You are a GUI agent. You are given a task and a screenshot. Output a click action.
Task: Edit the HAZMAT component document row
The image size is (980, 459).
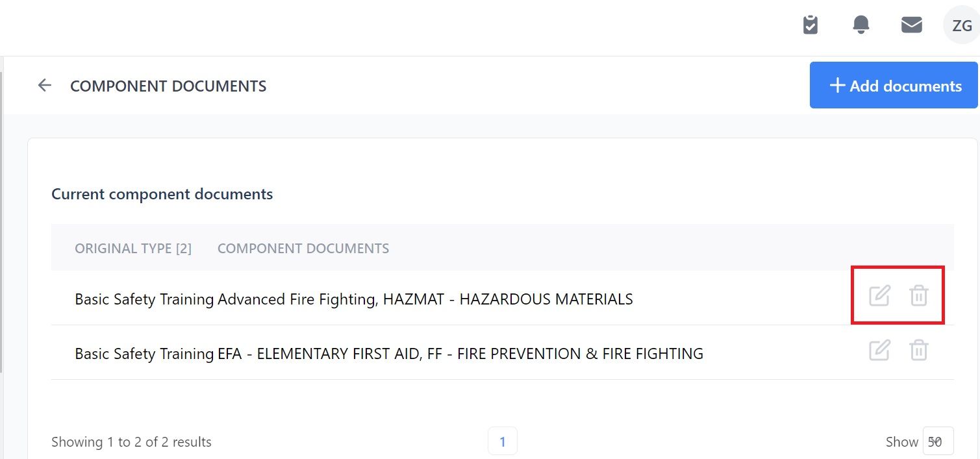coord(879,295)
